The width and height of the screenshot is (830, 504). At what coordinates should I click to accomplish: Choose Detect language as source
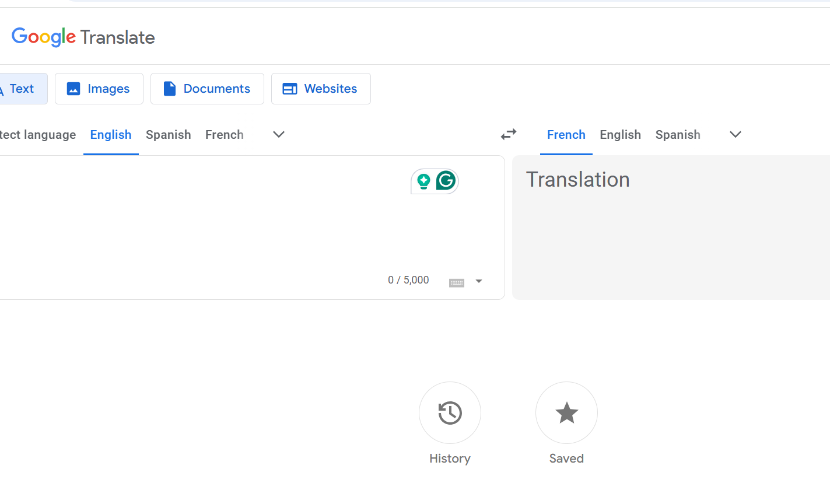(x=38, y=135)
